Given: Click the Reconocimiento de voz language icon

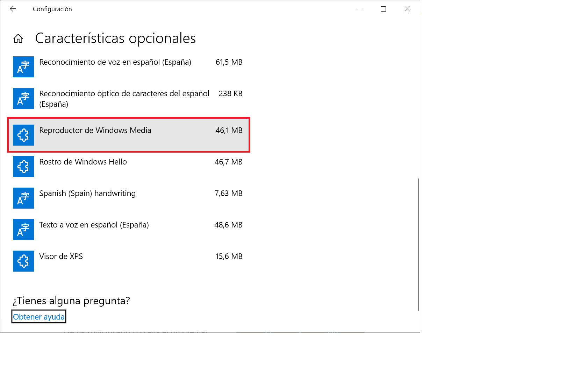Looking at the screenshot, I should (x=23, y=67).
